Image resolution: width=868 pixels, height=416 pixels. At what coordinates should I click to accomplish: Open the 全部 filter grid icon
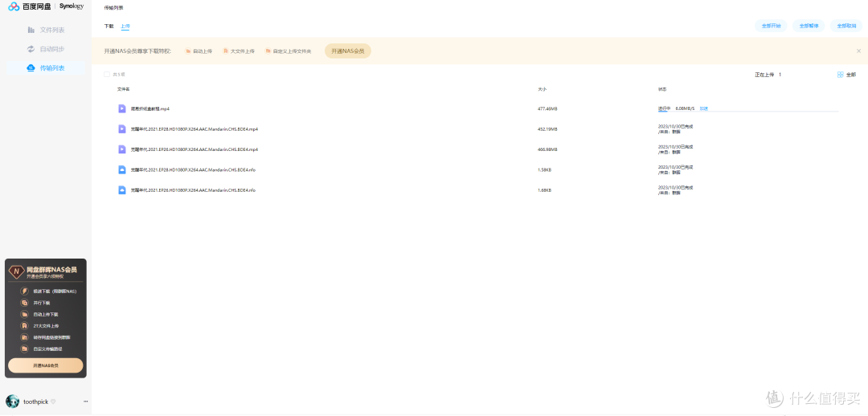(x=841, y=75)
